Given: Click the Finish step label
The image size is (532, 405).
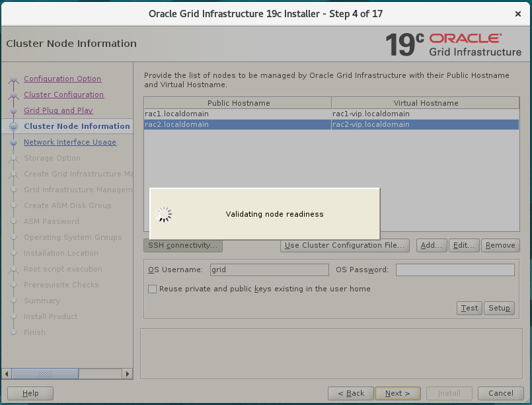Looking at the screenshot, I should (34, 332).
